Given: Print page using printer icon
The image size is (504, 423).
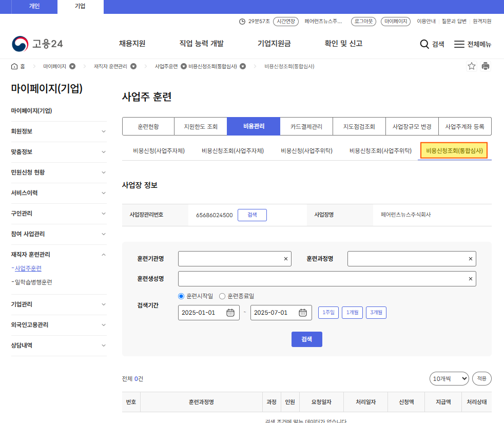Looking at the screenshot, I should tap(486, 66).
